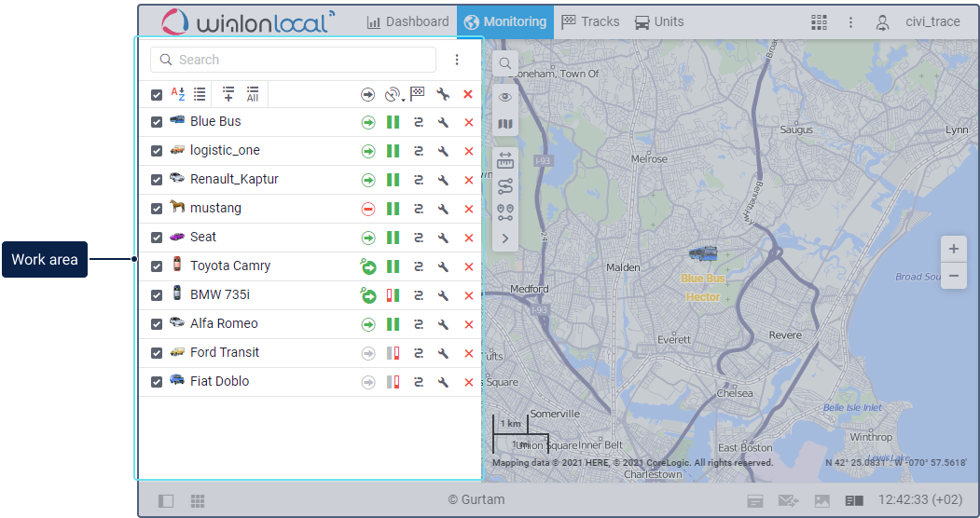Open the connection state column dropdown
The image size is (980, 518).
(393, 95)
